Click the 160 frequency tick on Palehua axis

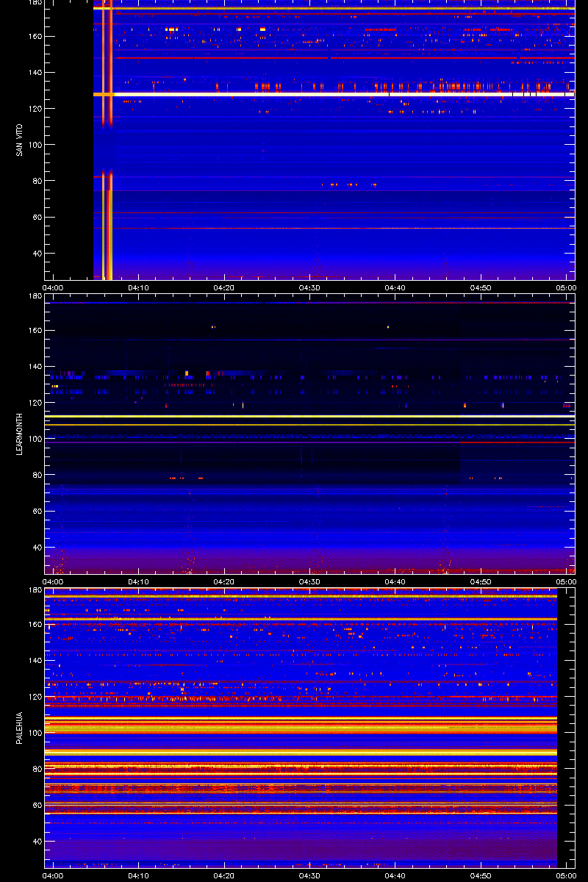[35, 625]
